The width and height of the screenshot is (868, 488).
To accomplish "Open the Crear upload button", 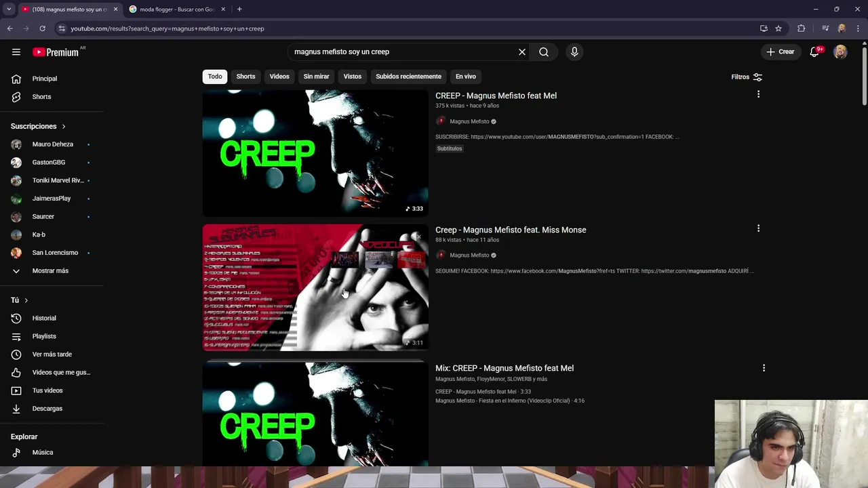I will pos(780,52).
